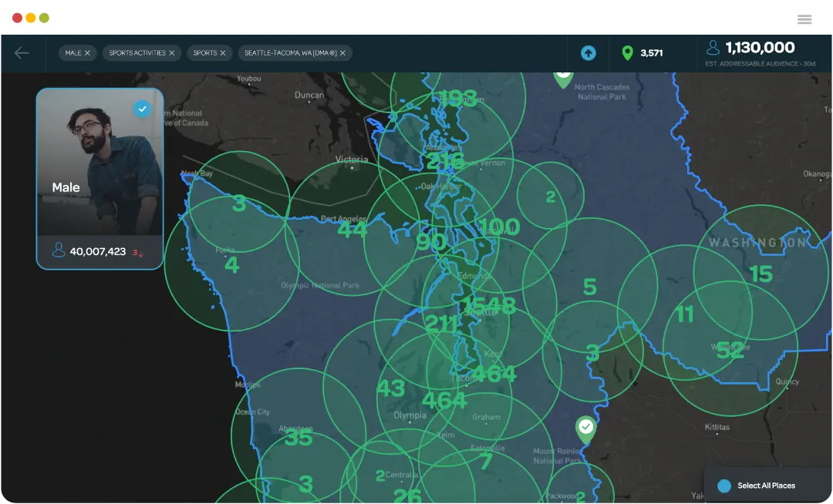Image resolution: width=833 pixels, height=504 pixels.
Task: Go back using the left arrow
Action: tap(22, 53)
